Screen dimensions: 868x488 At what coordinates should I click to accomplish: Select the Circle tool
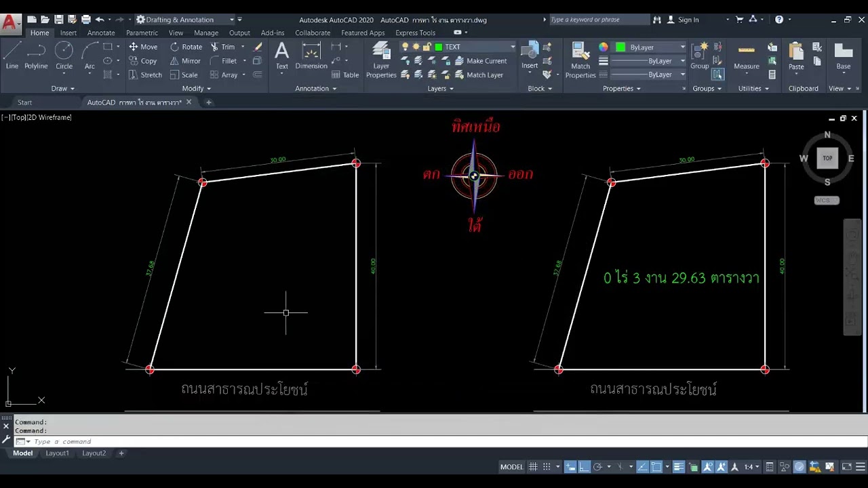[x=64, y=56]
